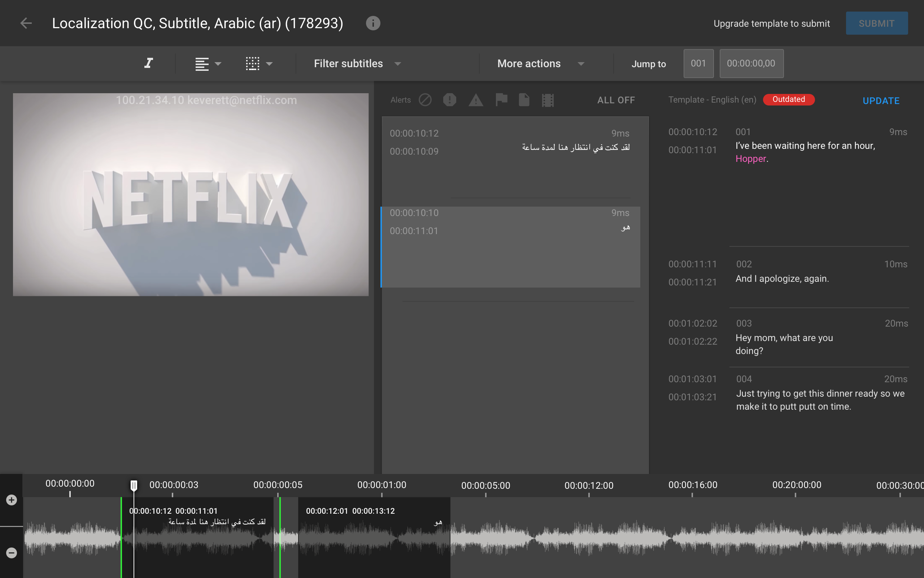Viewport: 924px width, 578px height.
Task: Open the text alignment options
Action: 202,64
